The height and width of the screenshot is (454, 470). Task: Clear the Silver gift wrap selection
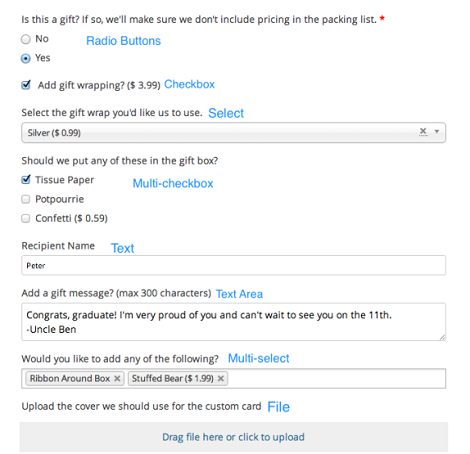point(423,131)
